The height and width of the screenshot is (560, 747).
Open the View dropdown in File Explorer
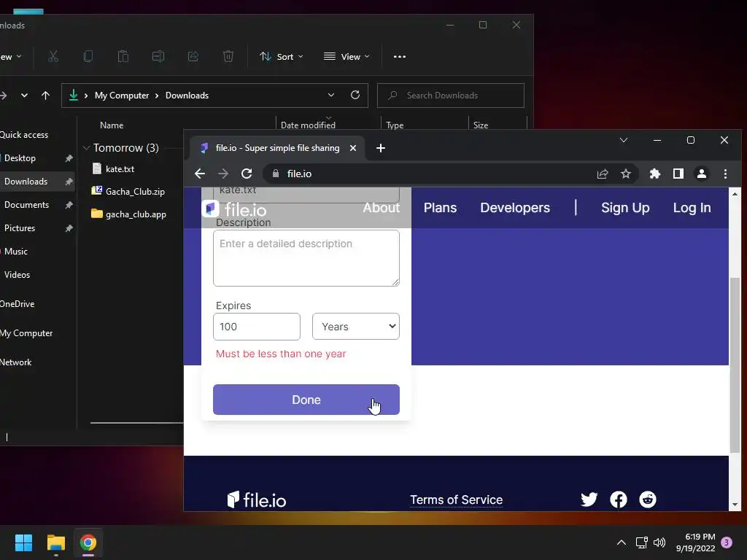point(347,57)
